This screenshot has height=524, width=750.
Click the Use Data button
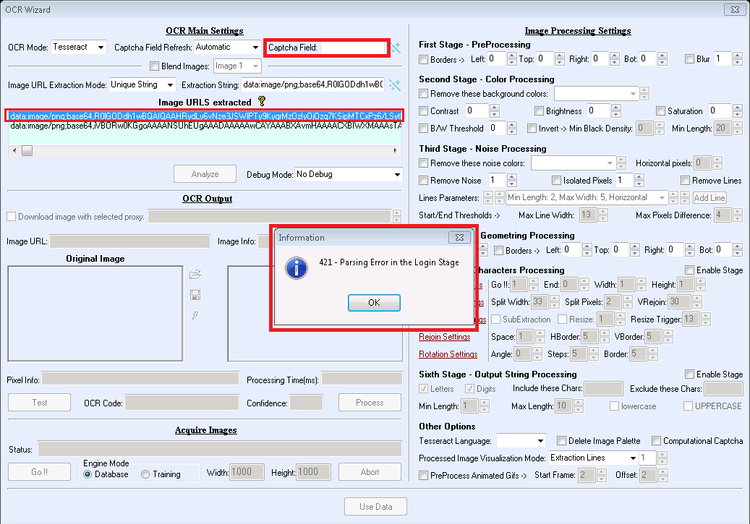[x=375, y=507]
